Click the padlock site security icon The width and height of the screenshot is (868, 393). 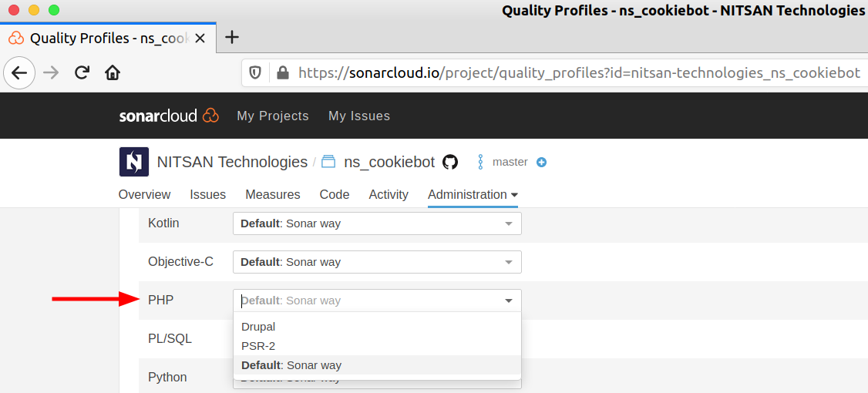point(282,73)
